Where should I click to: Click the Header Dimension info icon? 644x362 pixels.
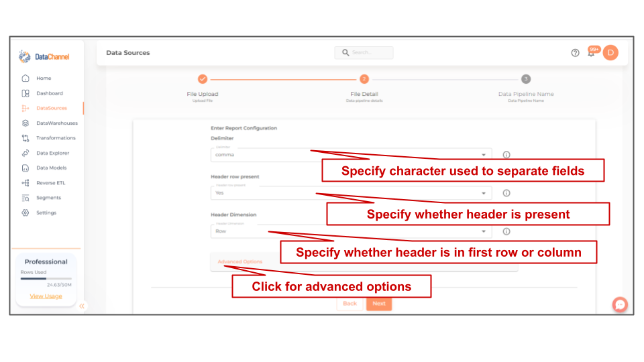[x=506, y=231]
